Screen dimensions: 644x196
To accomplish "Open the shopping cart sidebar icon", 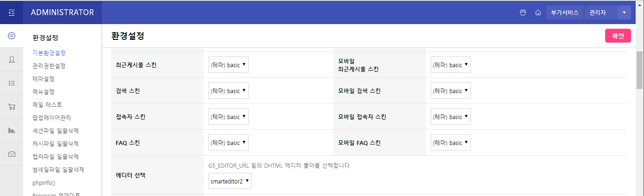I will coord(12,107).
